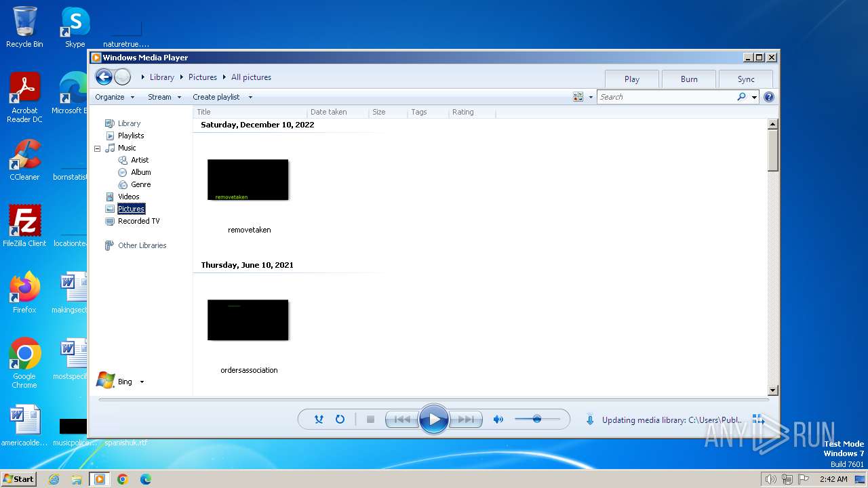The width and height of the screenshot is (868, 488).
Task: Turn shuffle on in player controls
Action: 319,420
